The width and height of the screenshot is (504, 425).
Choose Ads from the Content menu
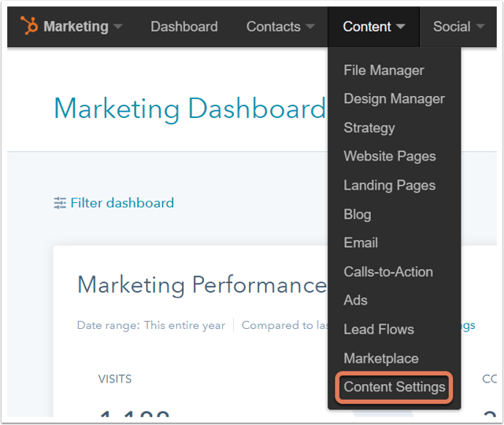click(355, 301)
